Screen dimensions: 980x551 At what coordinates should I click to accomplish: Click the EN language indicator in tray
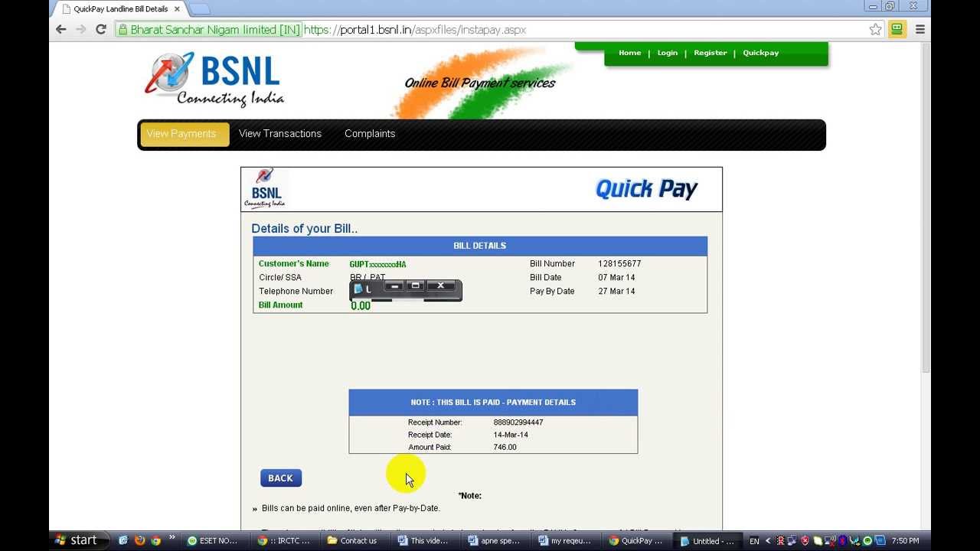(x=755, y=541)
